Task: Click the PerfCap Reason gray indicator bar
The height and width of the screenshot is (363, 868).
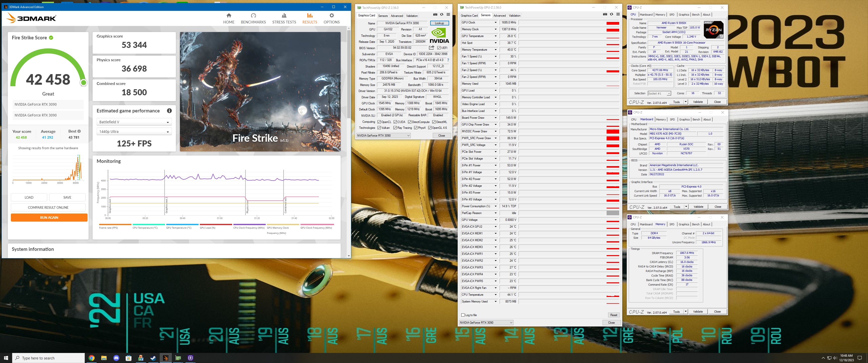Action: [613, 213]
